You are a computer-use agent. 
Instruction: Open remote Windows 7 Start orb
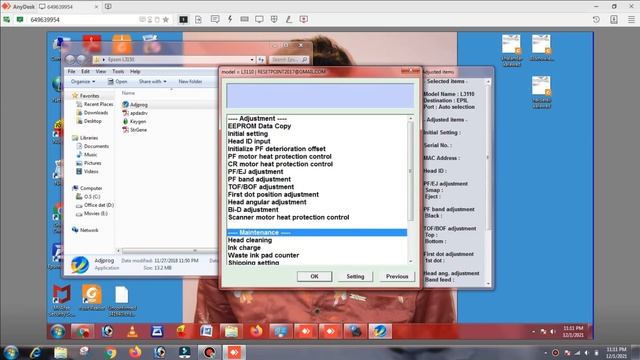pos(58,331)
